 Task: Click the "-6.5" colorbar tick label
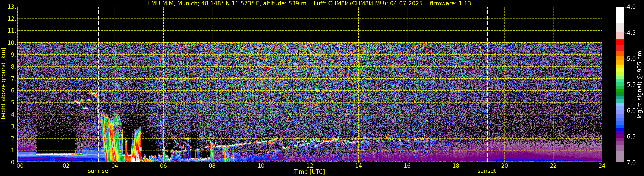point(630,136)
